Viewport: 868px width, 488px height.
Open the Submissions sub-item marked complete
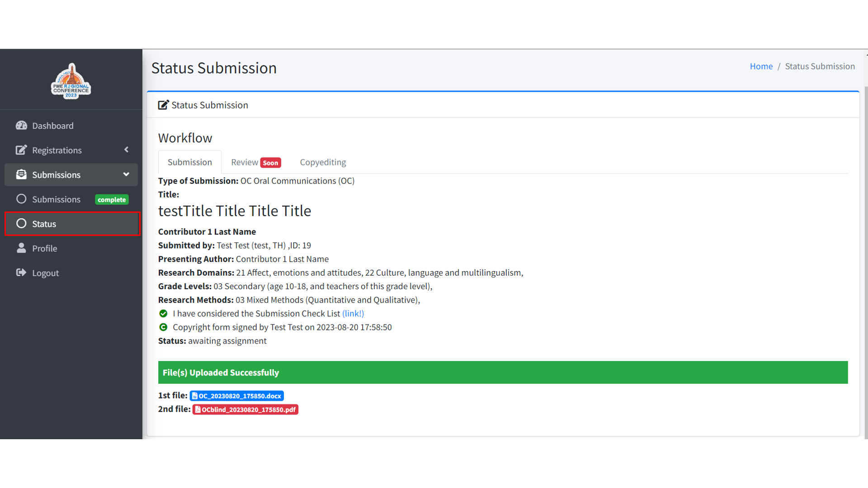click(x=56, y=199)
